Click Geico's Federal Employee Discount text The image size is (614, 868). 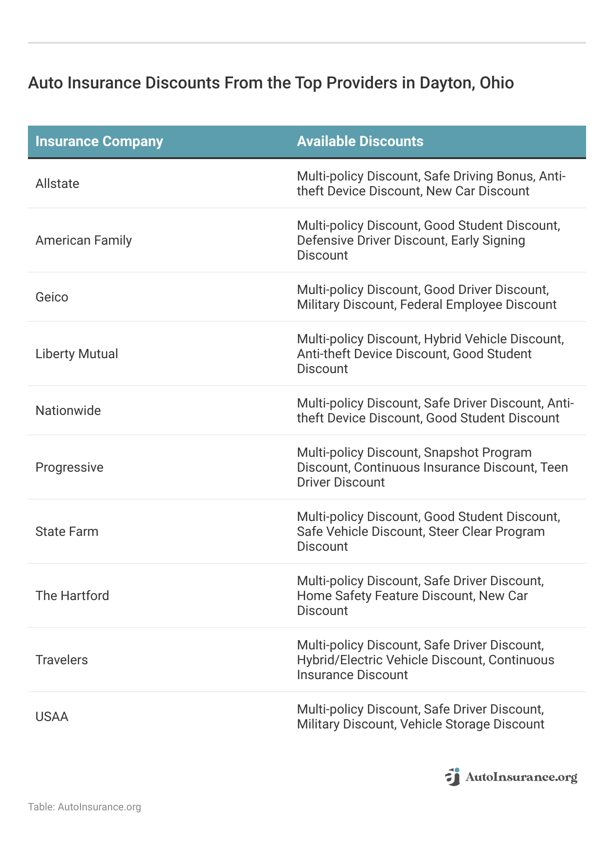tap(478, 305)
